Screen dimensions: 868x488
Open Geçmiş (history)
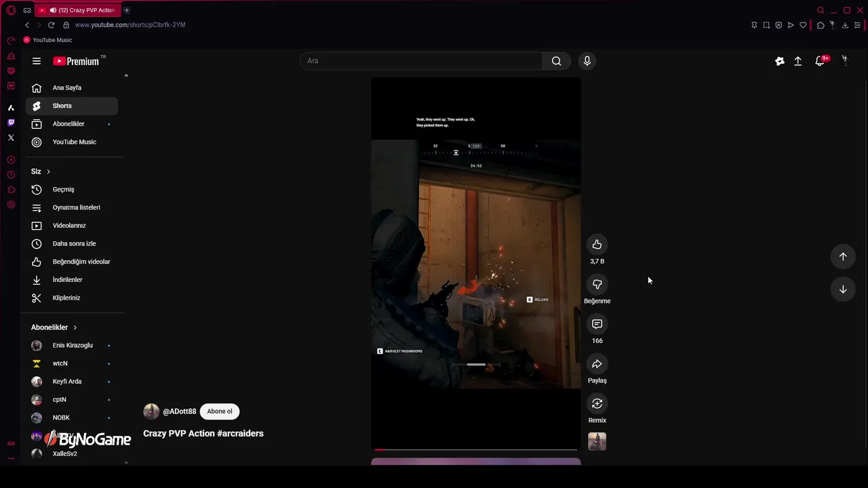(x=72, y=190)
